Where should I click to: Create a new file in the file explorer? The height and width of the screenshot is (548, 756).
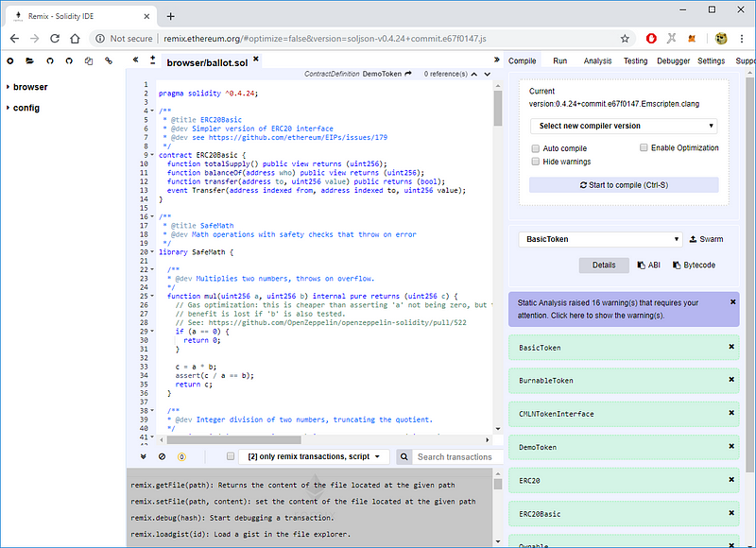10,60
